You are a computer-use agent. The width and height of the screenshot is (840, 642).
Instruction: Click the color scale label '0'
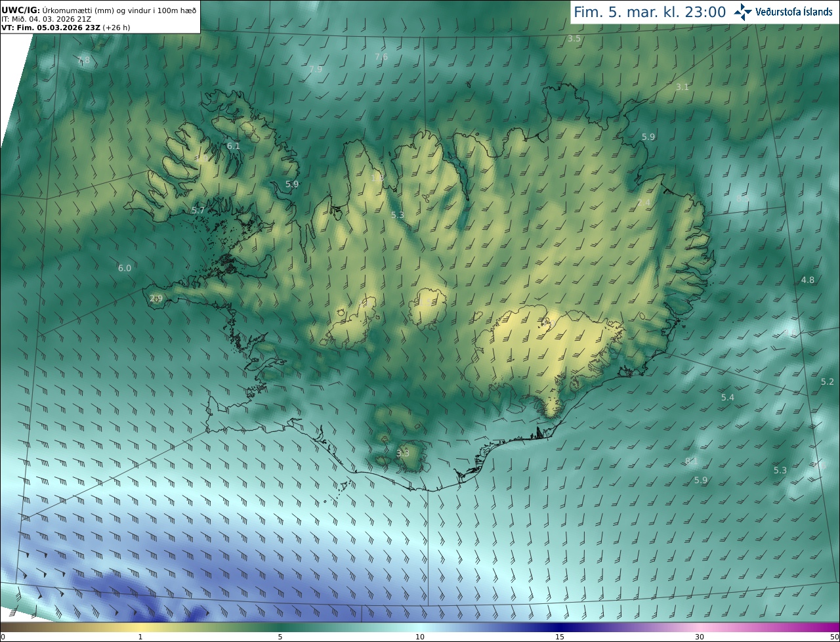point(3,637)
